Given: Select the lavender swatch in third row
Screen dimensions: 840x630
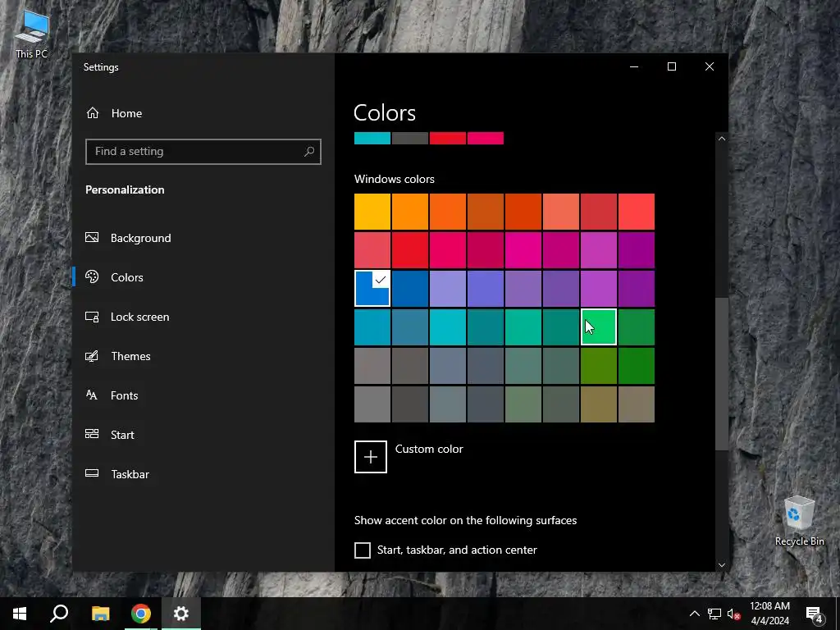Looking at the screenshot, I should (447, 289).
